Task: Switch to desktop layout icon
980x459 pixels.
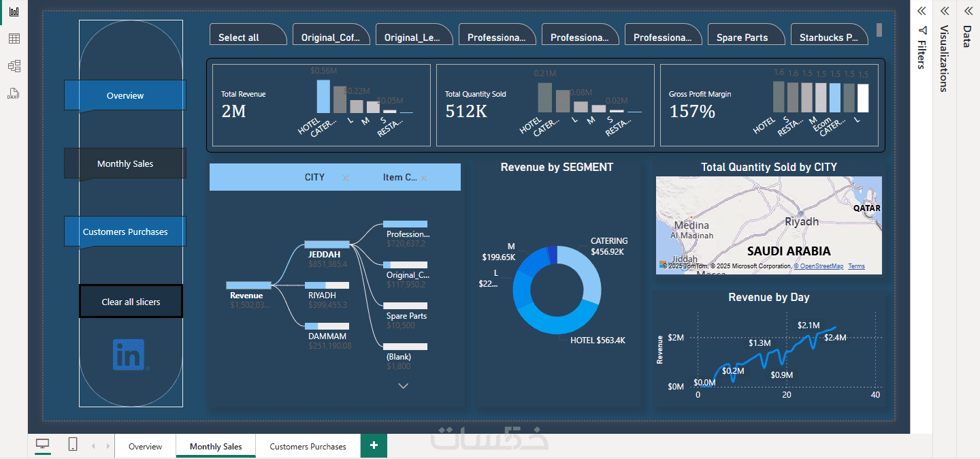Action: click(x=43, y=445)
